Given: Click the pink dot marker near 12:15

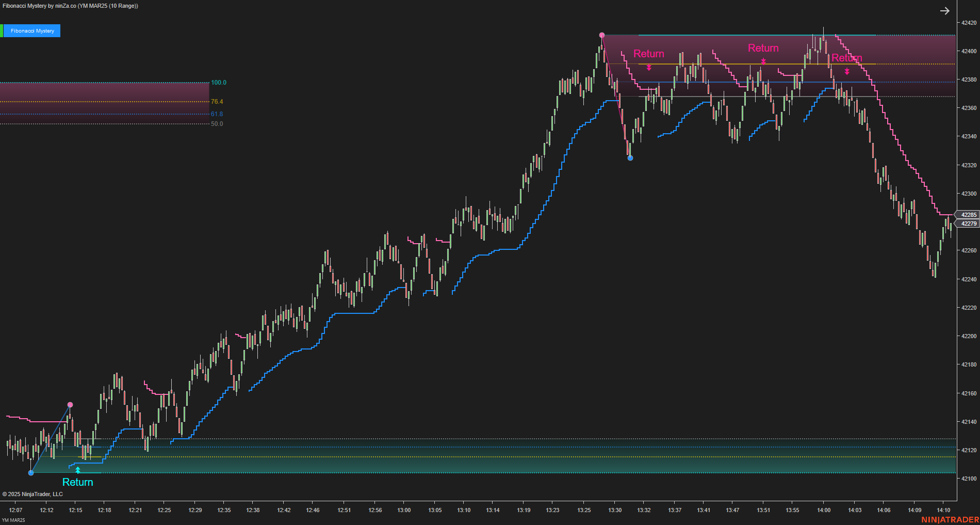Looking at the screenshot, I should (70, 405).
